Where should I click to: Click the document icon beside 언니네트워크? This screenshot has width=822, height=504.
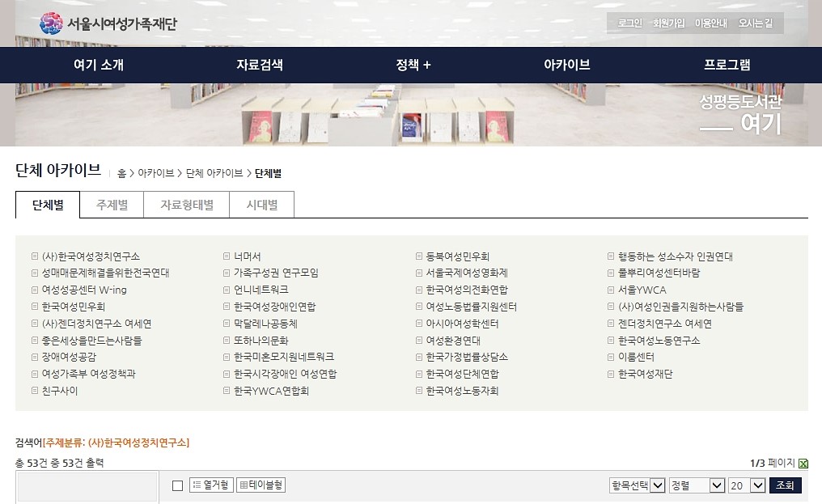coord(227,290)
